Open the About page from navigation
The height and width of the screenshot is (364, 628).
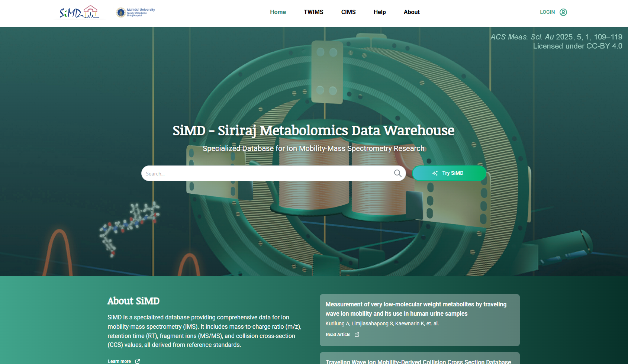tap(412, 12)
